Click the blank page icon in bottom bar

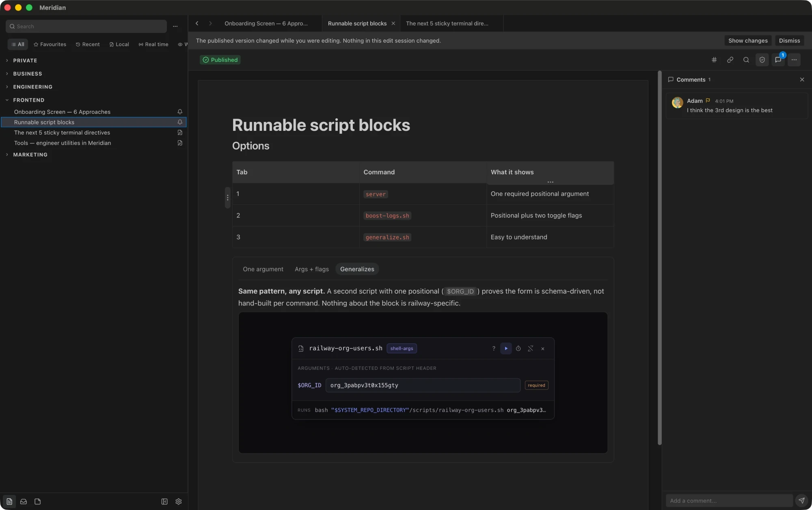38,501
